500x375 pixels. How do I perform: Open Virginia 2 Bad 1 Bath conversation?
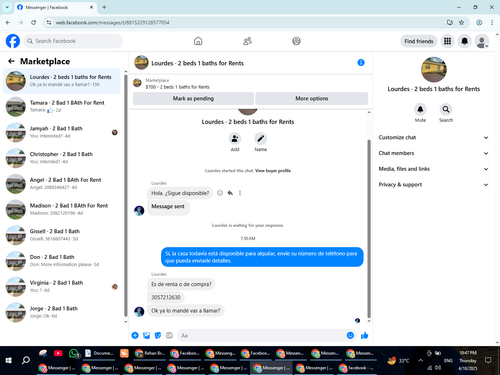pos(62,286)
